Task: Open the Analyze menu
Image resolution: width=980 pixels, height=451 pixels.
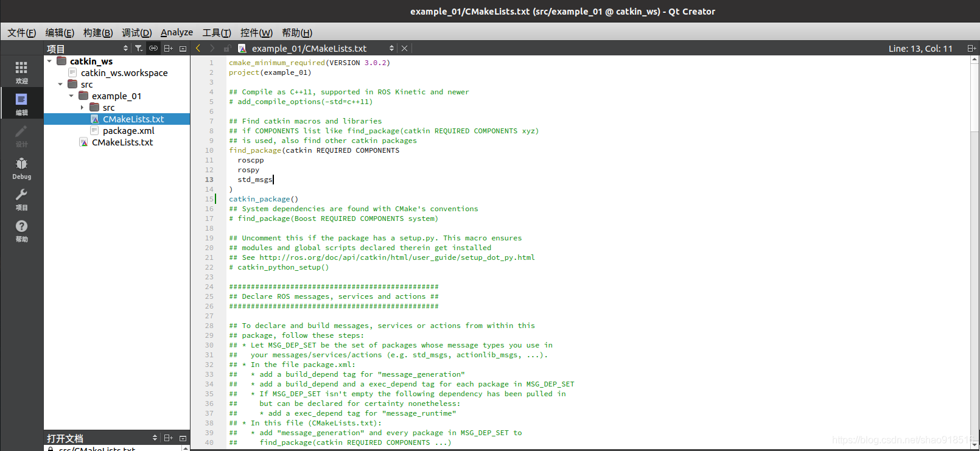Action: (x=177, y=32)
